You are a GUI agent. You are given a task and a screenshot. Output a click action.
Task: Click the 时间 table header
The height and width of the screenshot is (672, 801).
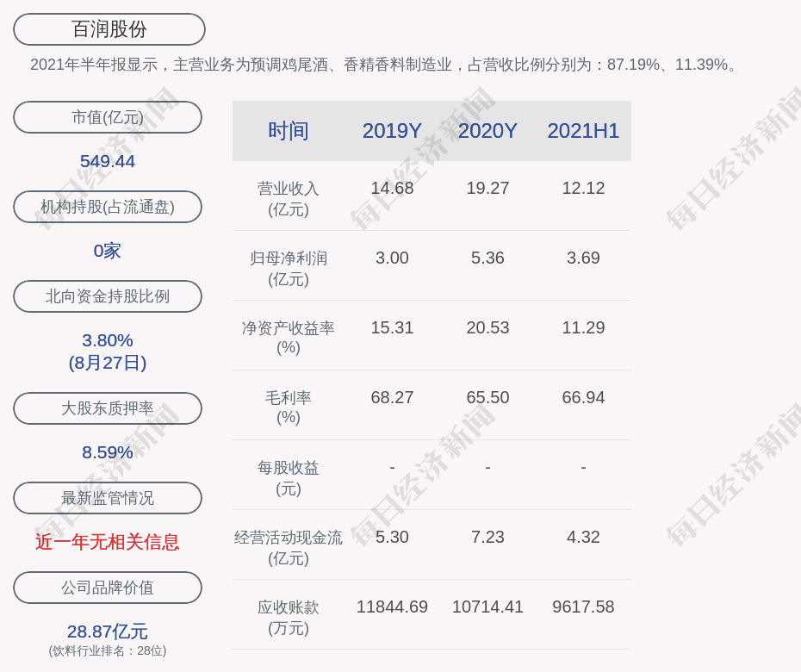point(289,131)
